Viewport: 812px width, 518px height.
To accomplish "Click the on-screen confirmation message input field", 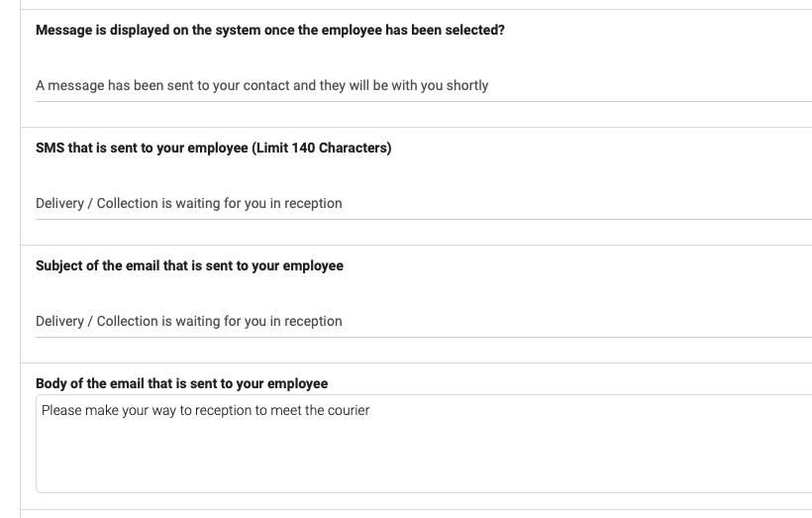I will 424,85.
